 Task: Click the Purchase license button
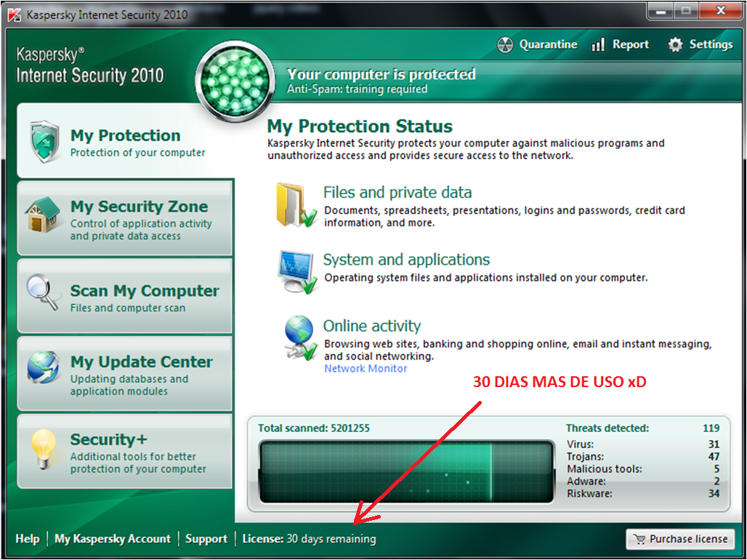tap(680, 539)
